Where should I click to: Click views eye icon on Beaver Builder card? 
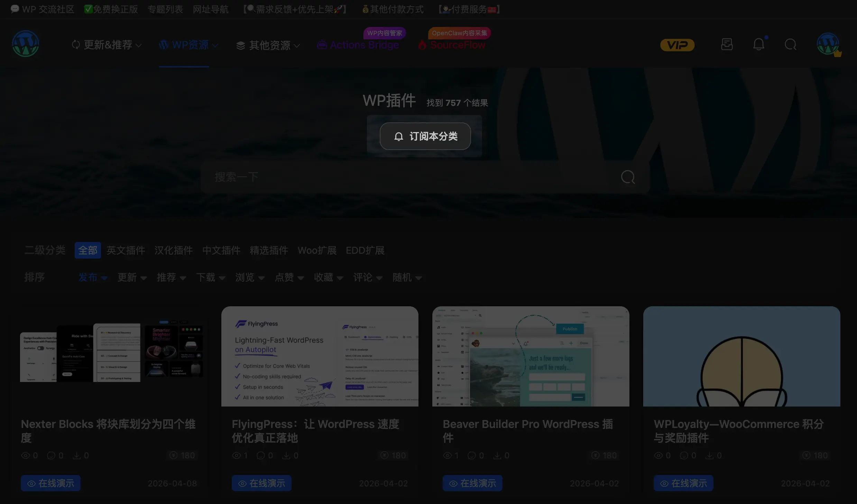click(447, 455)
